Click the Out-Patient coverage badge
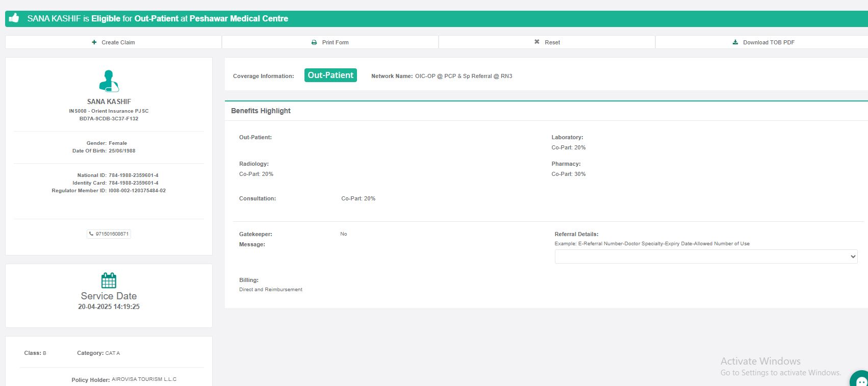 point(330,75)
